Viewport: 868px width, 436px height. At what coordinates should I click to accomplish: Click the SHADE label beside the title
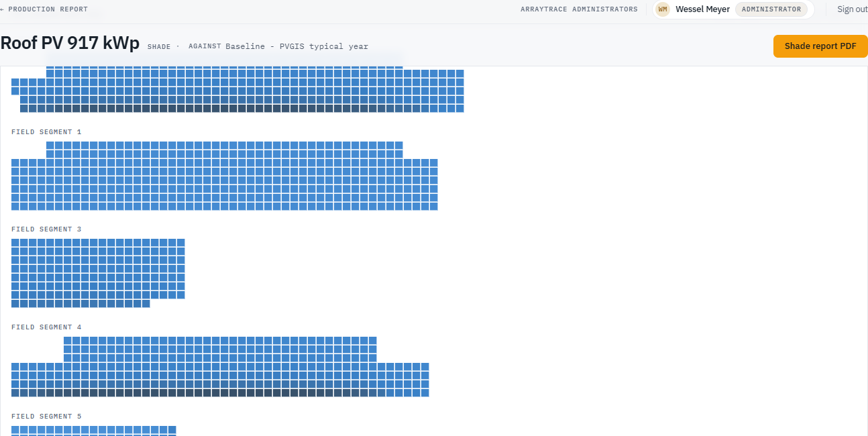159,47
